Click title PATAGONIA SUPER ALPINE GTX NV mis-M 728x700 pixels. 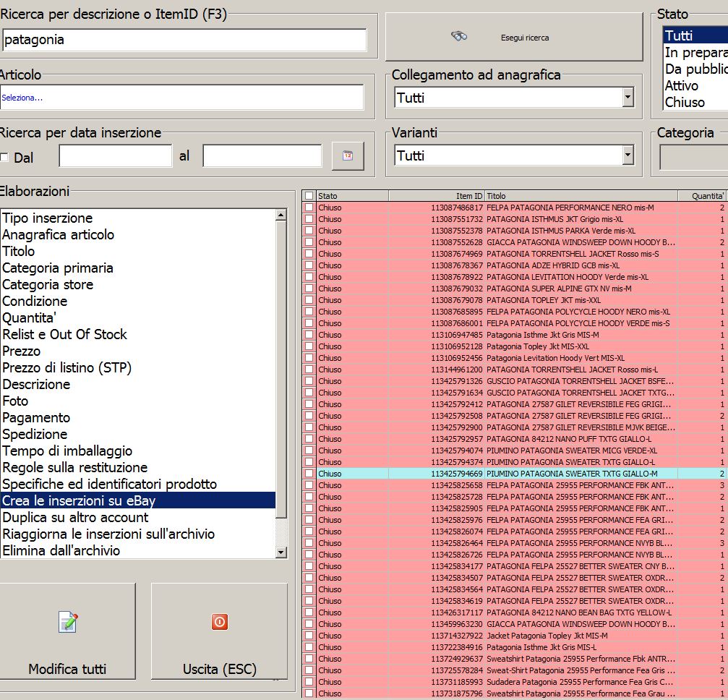click(559, 289)
